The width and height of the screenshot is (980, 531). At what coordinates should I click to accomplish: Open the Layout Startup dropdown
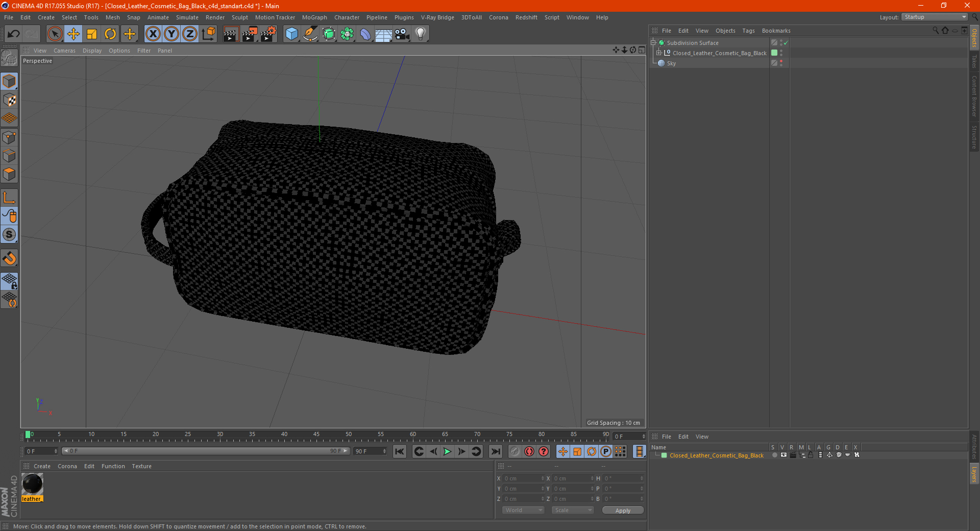point(935,17)
